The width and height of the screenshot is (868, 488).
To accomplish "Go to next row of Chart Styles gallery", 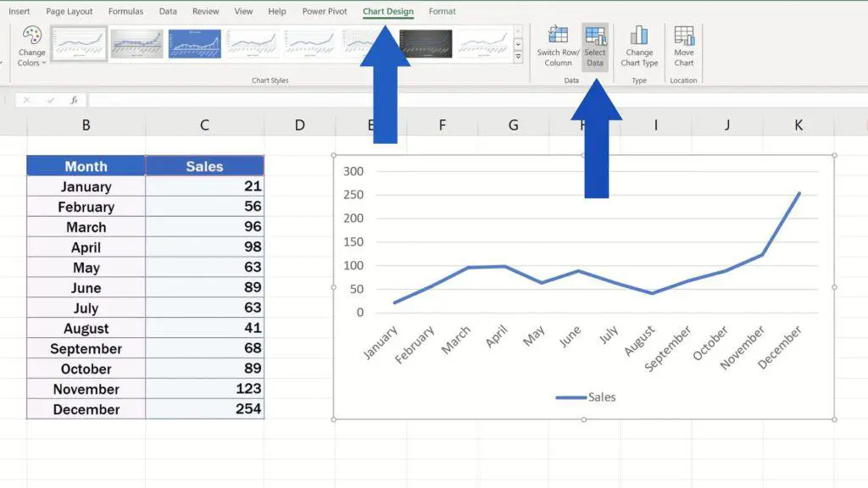I will [x=518, y=44].
